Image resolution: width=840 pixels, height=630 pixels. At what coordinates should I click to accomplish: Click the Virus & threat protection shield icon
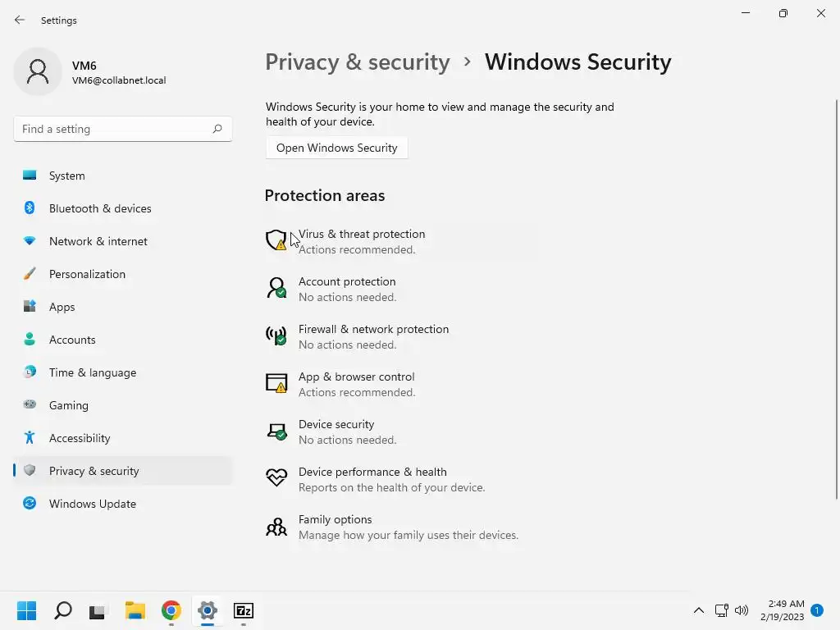[x=276, y=240]
